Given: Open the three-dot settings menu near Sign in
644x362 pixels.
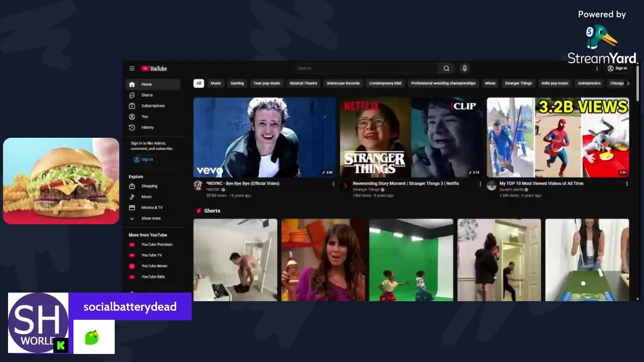Looking at the screenshot, I should click(x=597, y=68).
